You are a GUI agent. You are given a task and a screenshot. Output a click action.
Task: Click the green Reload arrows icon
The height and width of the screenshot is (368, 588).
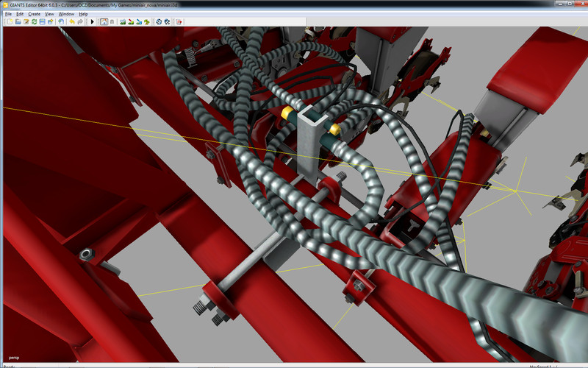point(34,22)
